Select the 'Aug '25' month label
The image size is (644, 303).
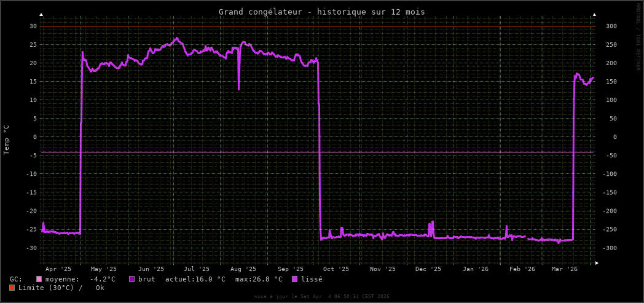point(243,269)
